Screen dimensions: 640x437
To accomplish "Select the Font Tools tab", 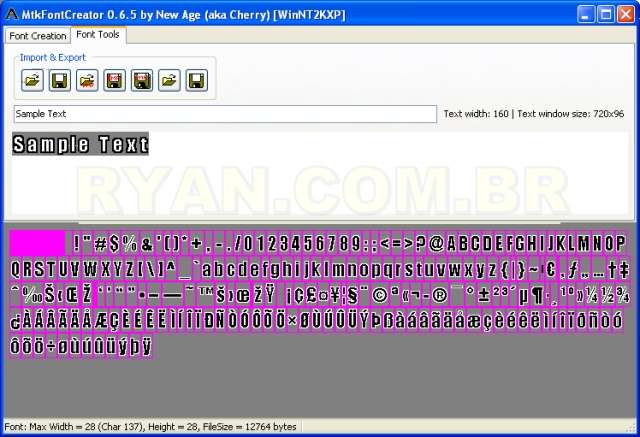I will point(98,35).
